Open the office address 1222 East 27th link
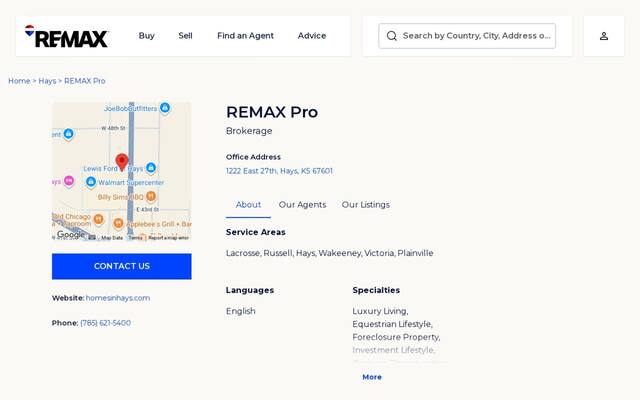Screen dimensions: 640x400 pyautogui.click(x=279, y=171)
